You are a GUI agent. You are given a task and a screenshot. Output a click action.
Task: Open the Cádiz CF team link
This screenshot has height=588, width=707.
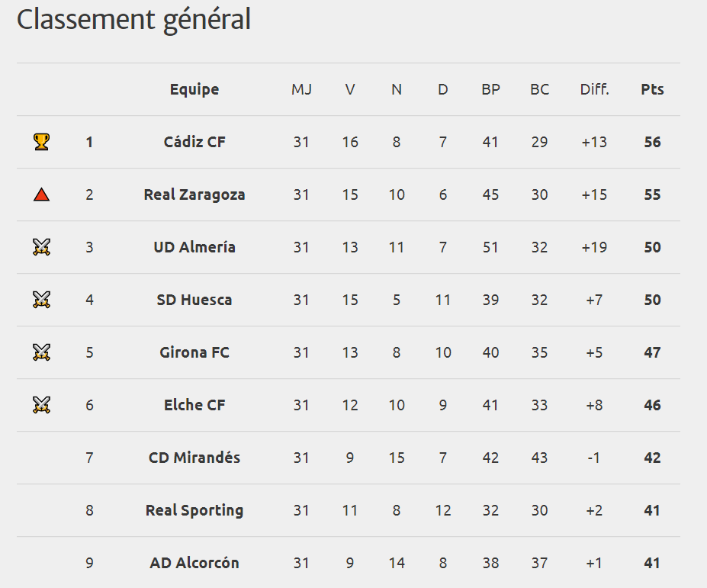pos(194,142)
